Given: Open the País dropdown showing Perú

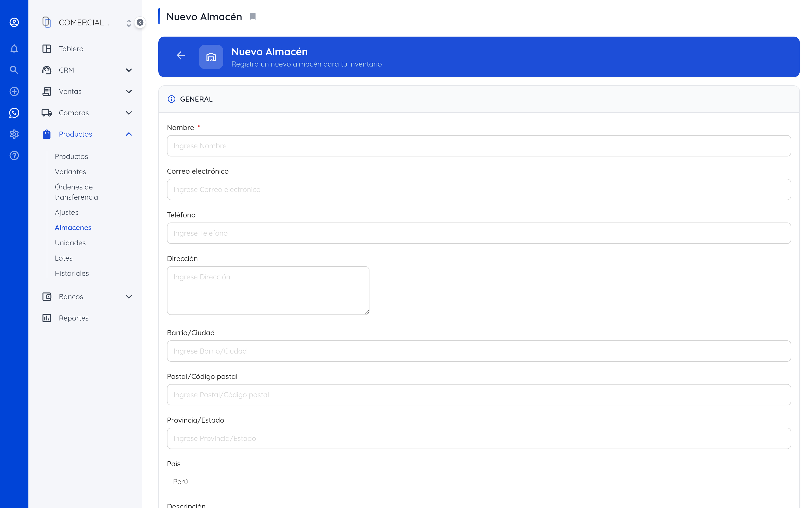Looking at the screenshot, I should (x=479, y=482).
